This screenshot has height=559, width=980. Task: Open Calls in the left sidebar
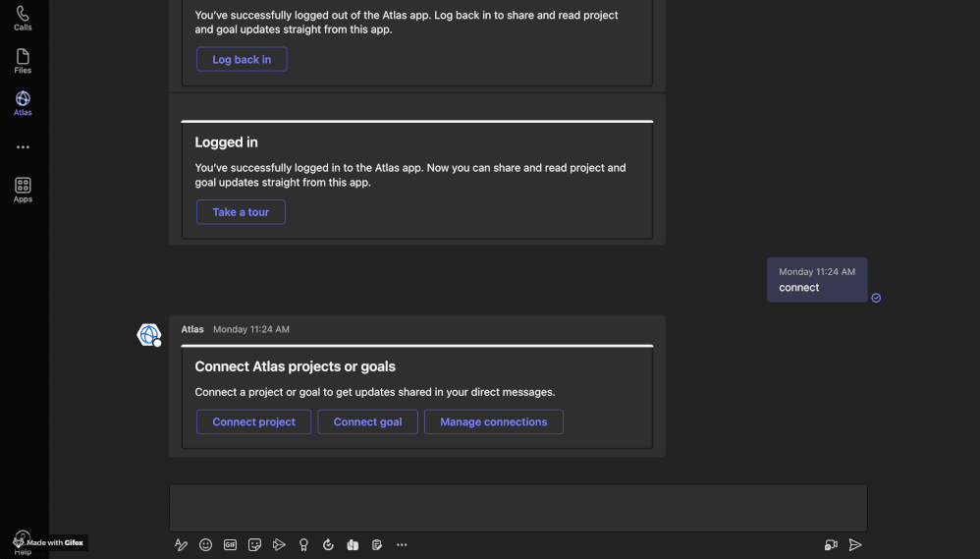[23, 18]
